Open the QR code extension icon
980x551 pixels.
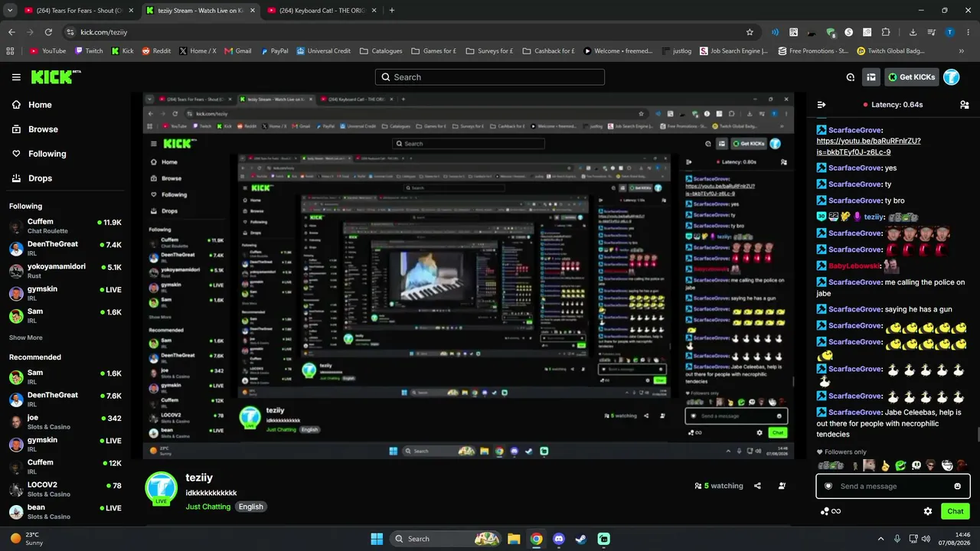794,32
